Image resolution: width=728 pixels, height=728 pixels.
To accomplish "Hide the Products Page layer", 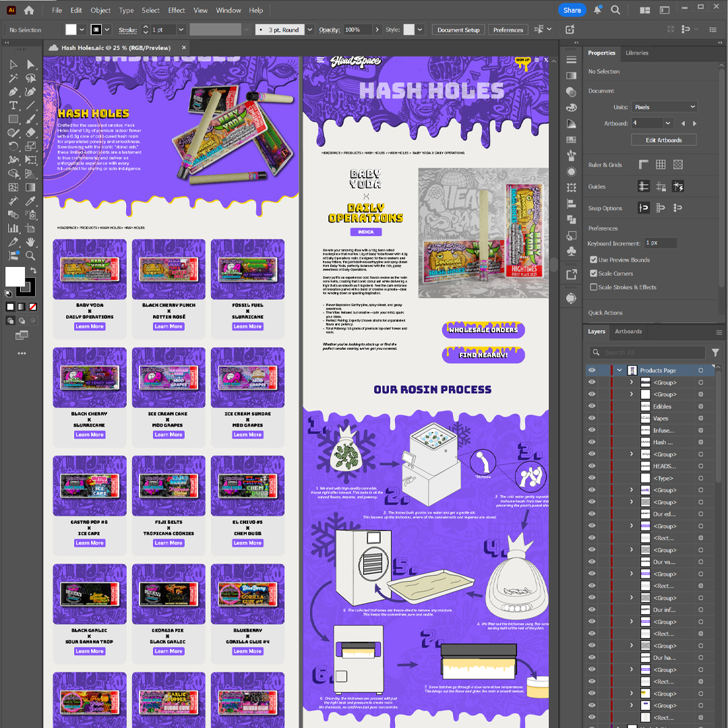I will 592,371.
